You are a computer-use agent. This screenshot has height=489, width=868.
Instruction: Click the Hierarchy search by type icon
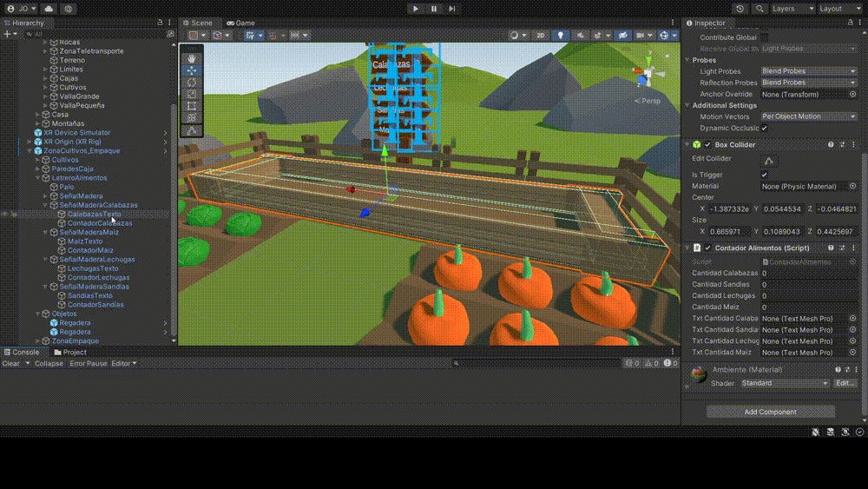point(170,34)
